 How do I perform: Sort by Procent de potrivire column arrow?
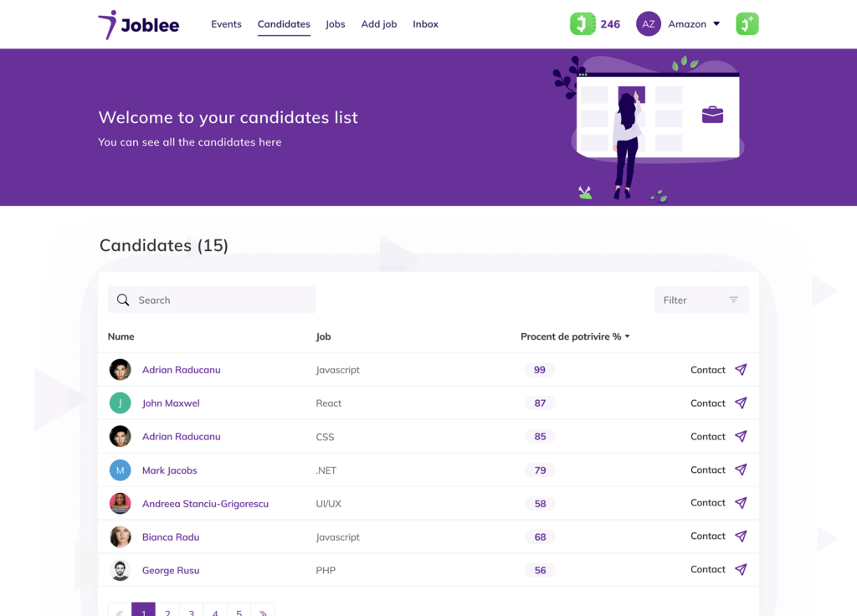(628, 337)
